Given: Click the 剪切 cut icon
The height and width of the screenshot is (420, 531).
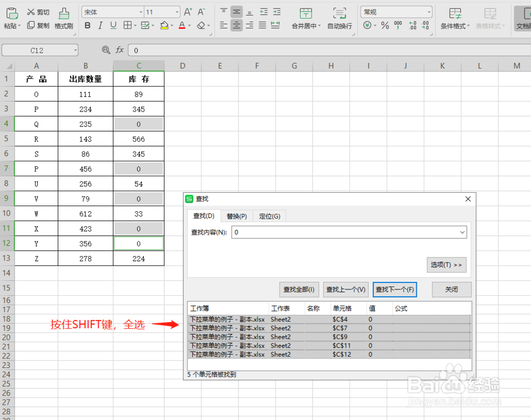Looking at the screenshot, I should click(32, 12).
